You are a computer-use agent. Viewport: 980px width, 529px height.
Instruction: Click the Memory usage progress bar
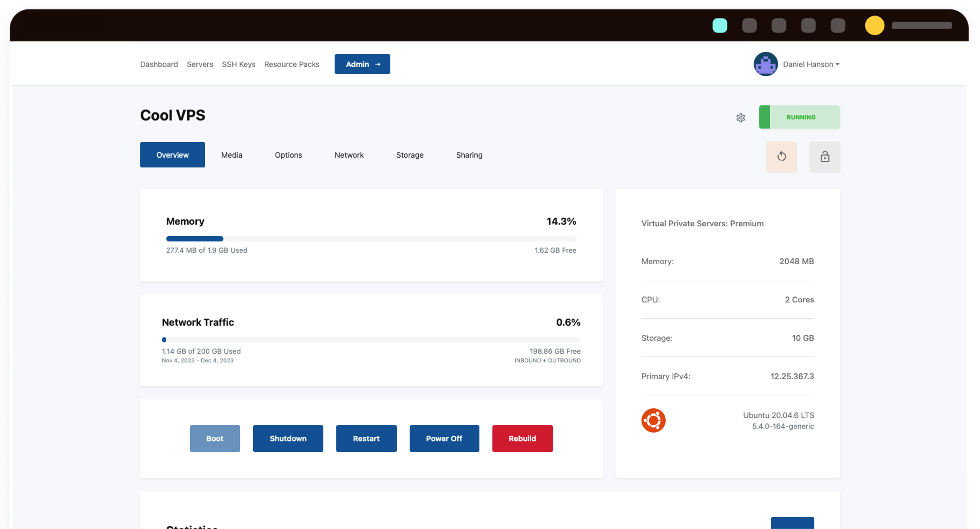pos(371,239)
